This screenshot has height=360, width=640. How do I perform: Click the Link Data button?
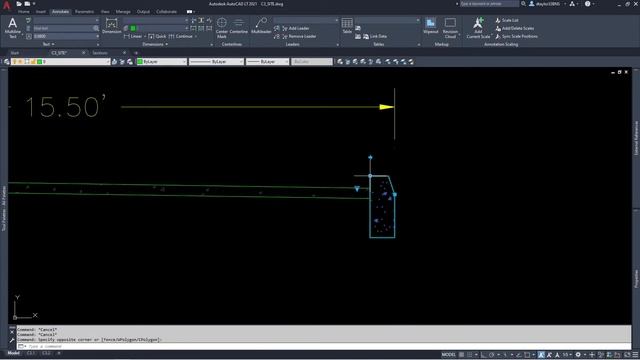click(375, 36)
